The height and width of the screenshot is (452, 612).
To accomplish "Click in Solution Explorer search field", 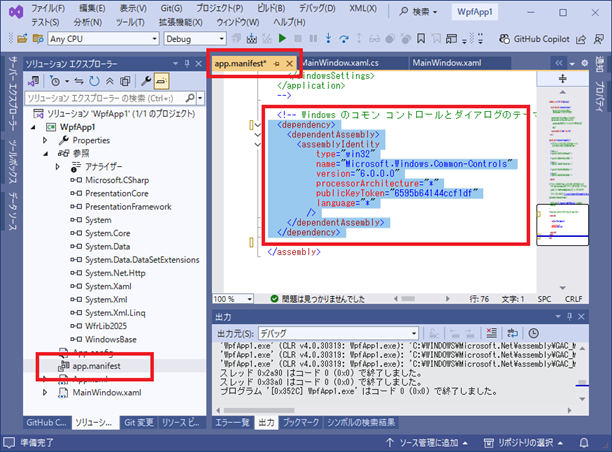I will [105, 98].
